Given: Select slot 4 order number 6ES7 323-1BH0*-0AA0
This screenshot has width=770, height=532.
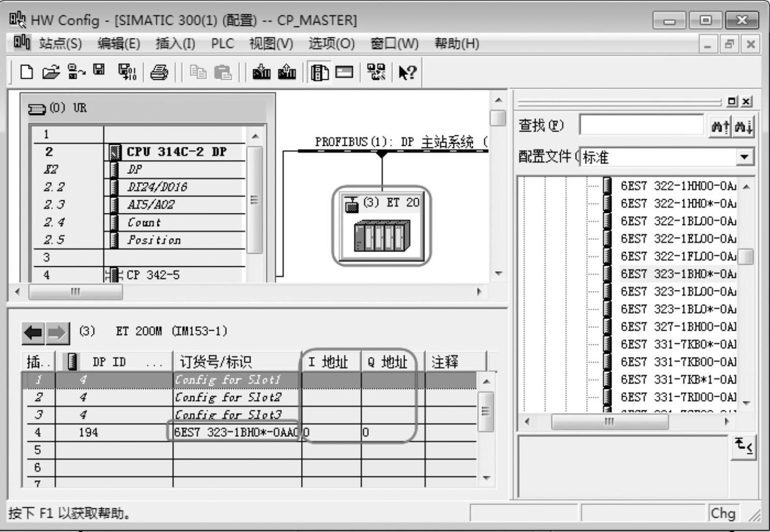Looking at the screenshot, I should click(237, 433).
